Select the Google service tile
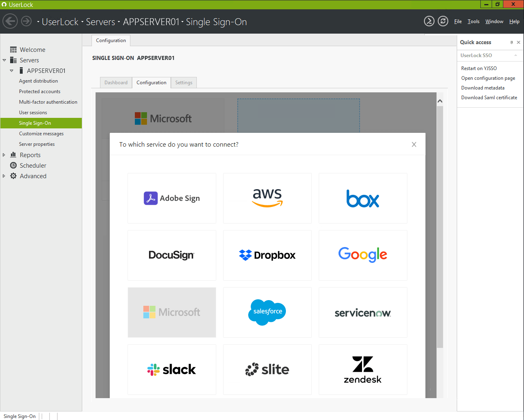 [363, 255]
